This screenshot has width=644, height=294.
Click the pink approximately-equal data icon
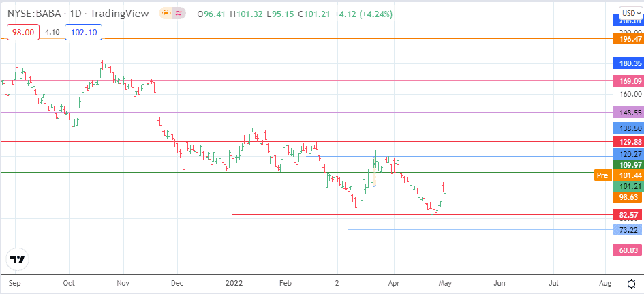[x=179, y=13]
